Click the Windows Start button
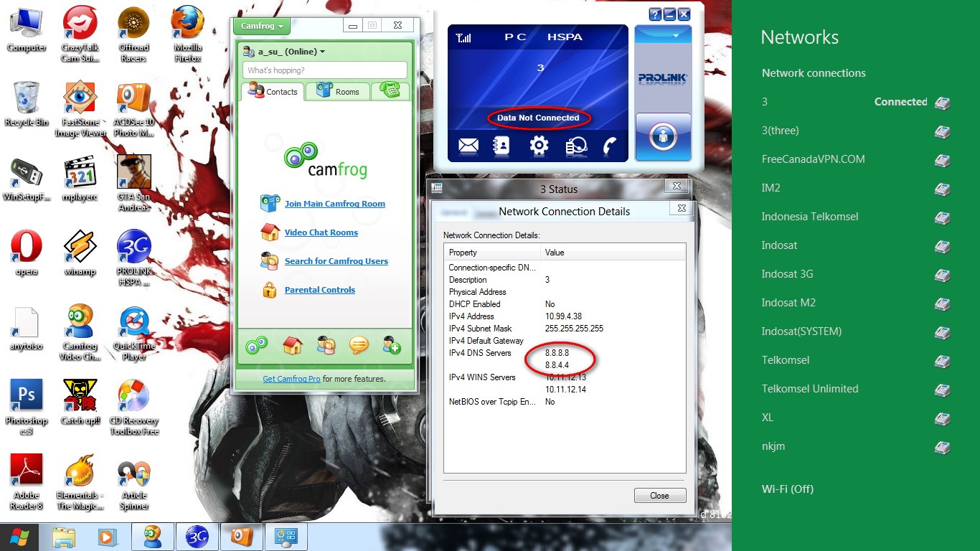This screenshot has width=980, height=551. tap(19, 537)
